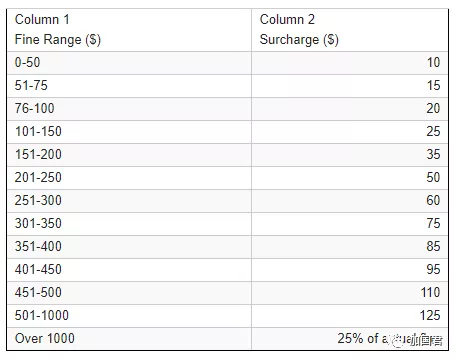This screenshot has height=361, width=457.
Task: Select the Over 1000 cell
Action: click(x=129, y=339)
